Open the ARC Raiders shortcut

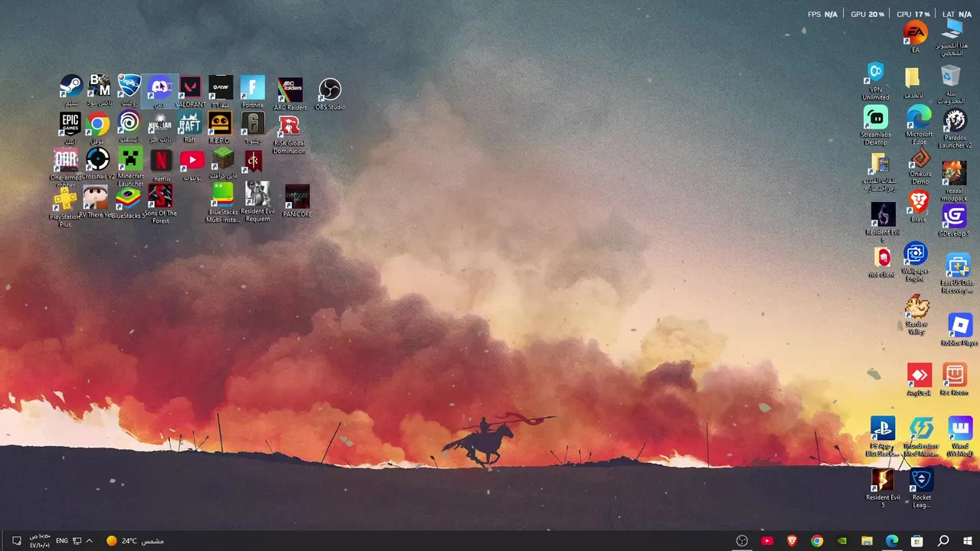[x=290, y=93]
